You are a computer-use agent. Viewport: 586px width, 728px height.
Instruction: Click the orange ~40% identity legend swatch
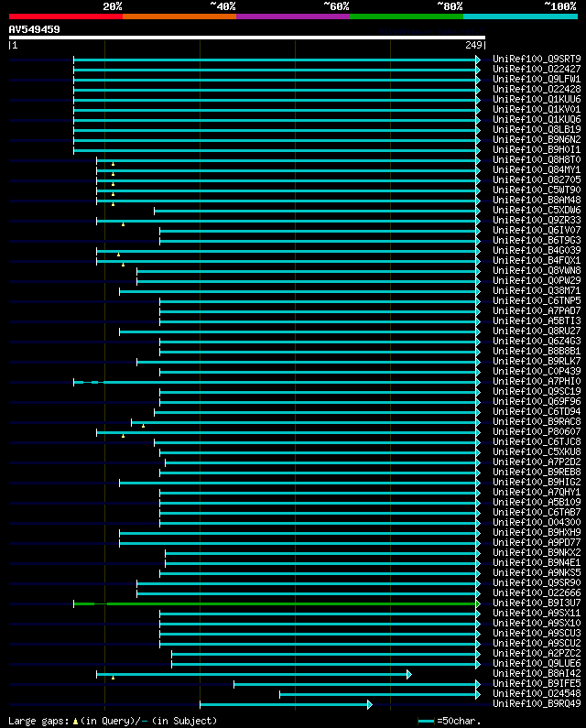tap(179, 16)
